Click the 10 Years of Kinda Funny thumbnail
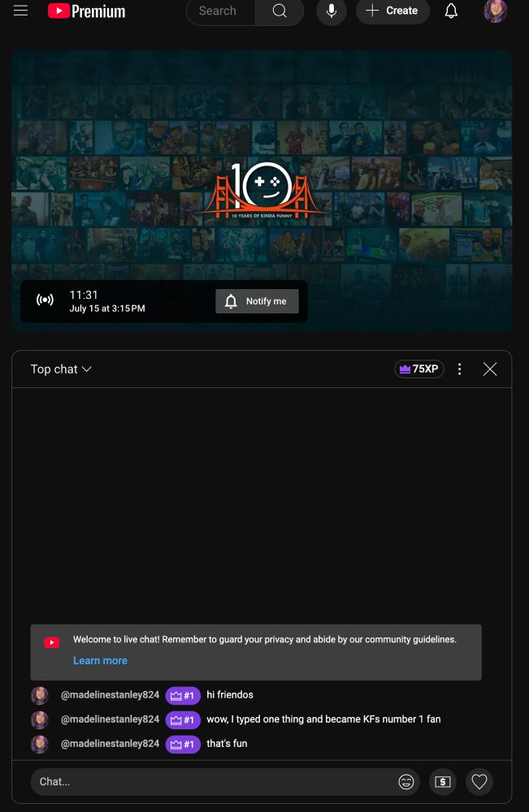The height and width of the screenshot is (812, 529). [262, 191]
